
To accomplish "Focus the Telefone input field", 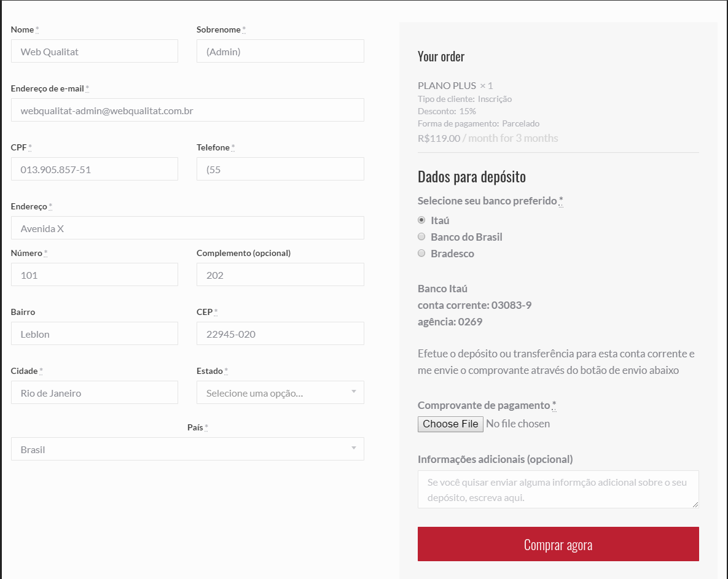I will [x=280, y=169].
